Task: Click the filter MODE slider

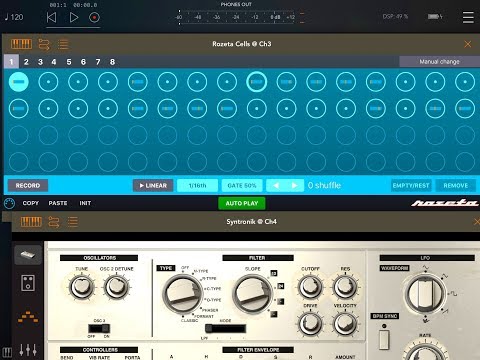Action: coord(225,329)
